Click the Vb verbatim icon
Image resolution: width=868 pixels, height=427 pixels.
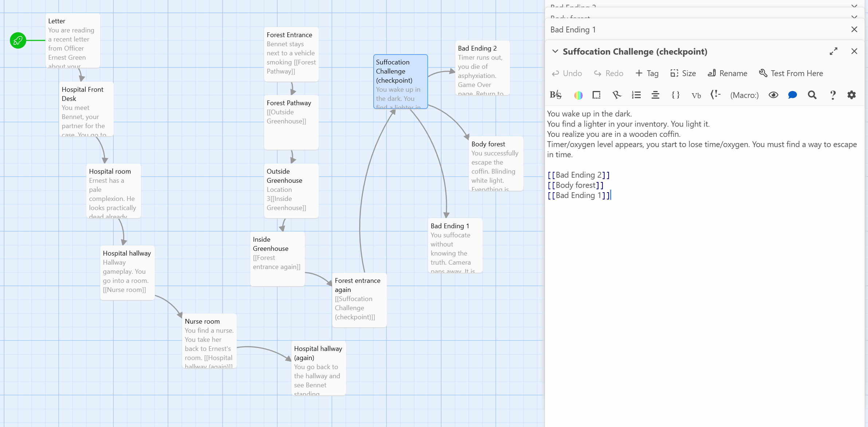tap(696, 95)
